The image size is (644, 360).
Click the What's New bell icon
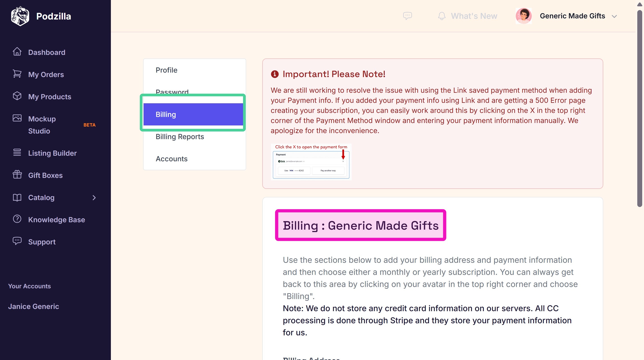pyautogui.click(x=442, y=16)
